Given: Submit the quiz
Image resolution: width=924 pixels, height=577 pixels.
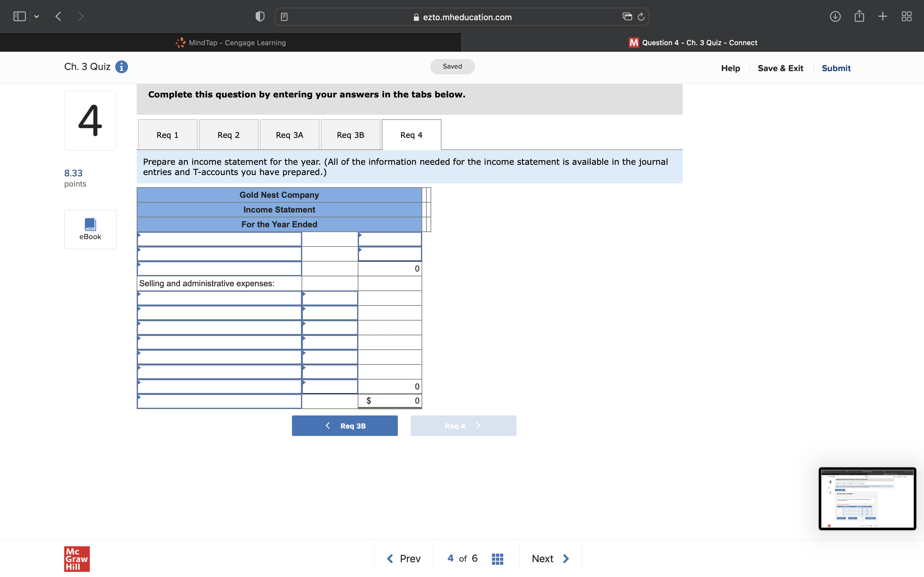Looking at the screenshot, I should [836, 68].
